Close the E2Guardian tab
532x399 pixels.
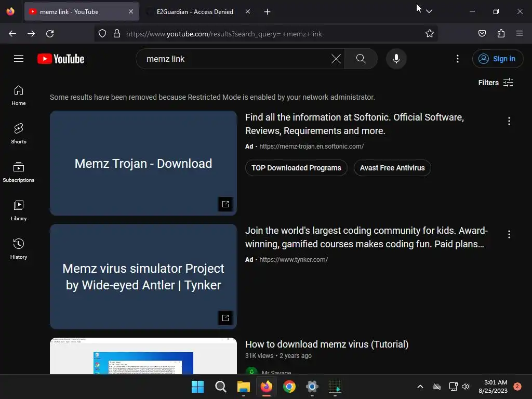click(248, 11)
